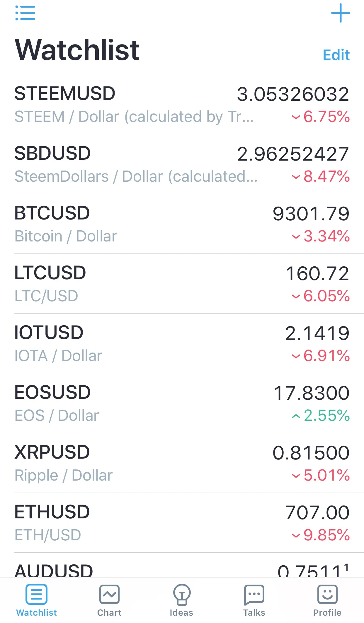Image resolution: width=364 pixels, height=623 pixels.
Task: Open the XRPUSD Ripple / Dollar entry
Action: pos(182,463)
